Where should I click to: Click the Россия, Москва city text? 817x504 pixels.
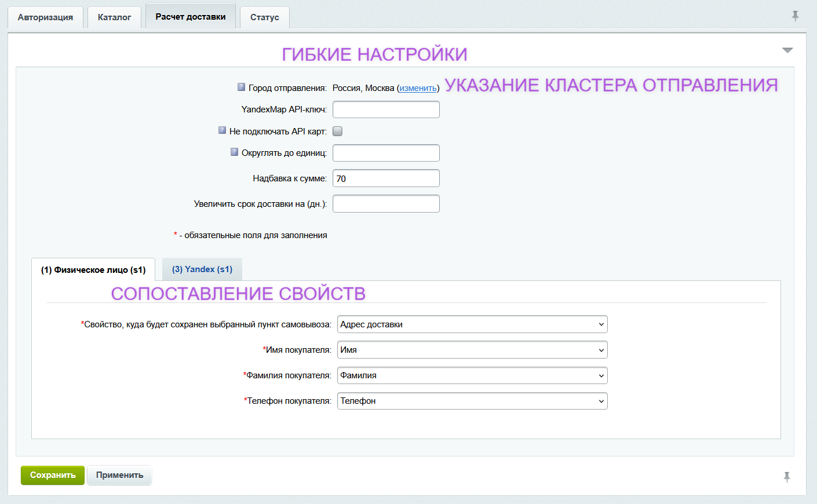[363, 88]
